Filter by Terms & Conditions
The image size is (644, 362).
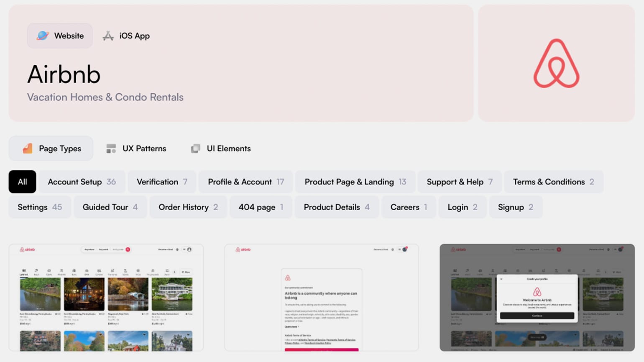pyautogui.click(x=554, y=181)
